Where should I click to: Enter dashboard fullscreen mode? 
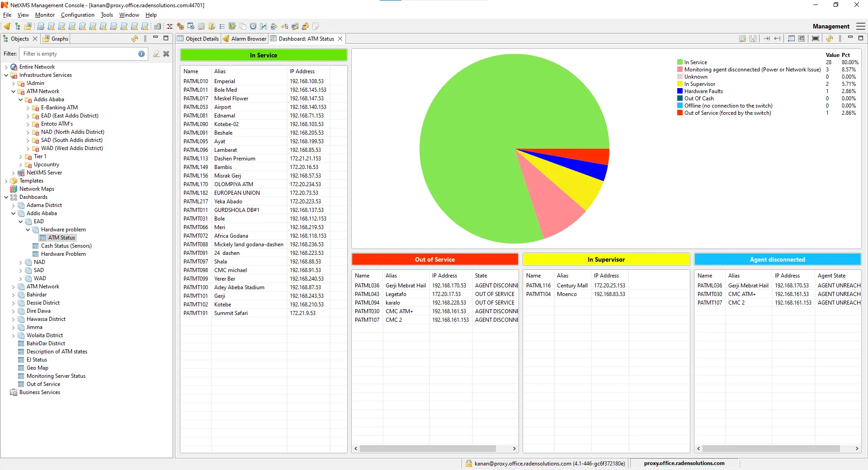point(814,38)
